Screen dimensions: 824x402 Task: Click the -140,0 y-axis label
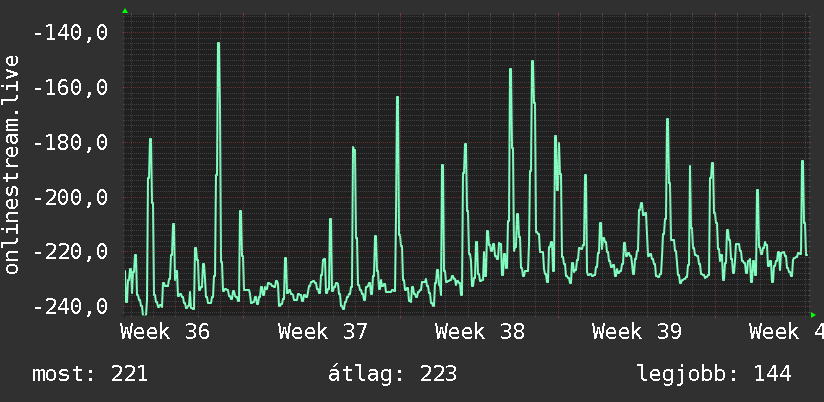tap(70, 33)
